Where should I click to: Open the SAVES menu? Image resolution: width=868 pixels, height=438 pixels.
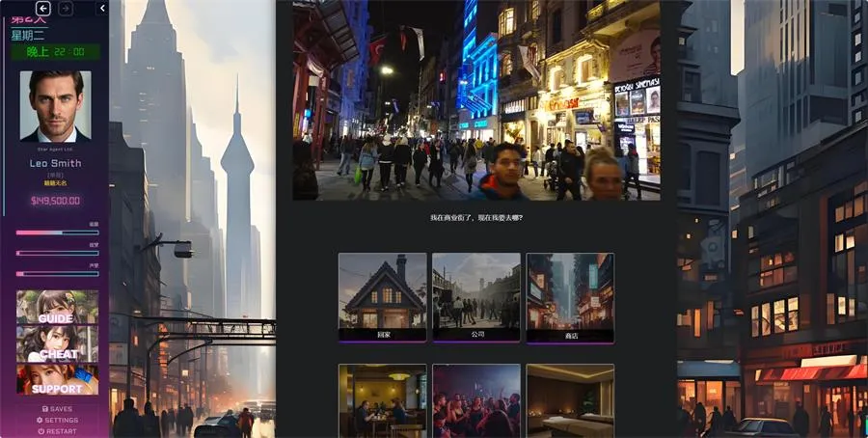(x=57, y=409)
